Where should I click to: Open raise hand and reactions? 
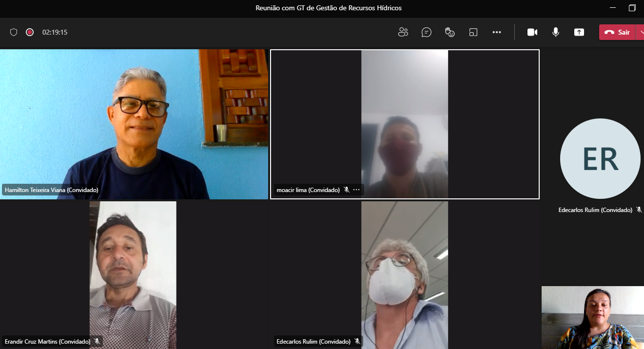[x=450, y=32]
